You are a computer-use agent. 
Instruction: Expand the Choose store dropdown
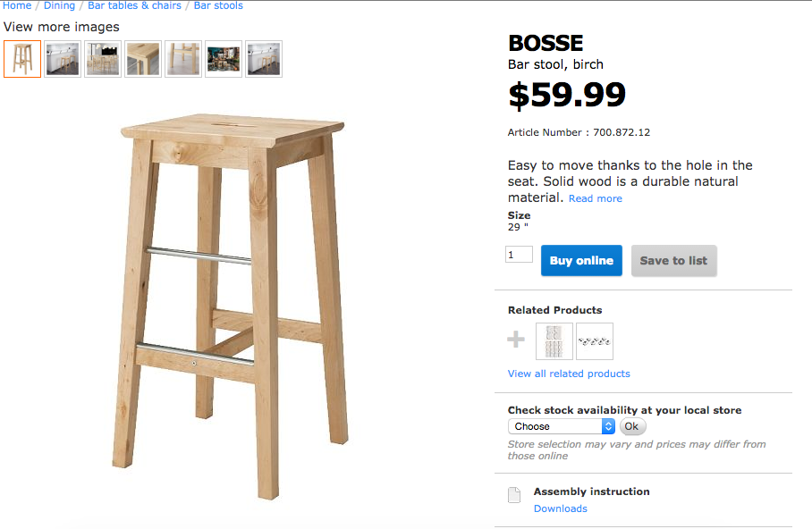562,426
